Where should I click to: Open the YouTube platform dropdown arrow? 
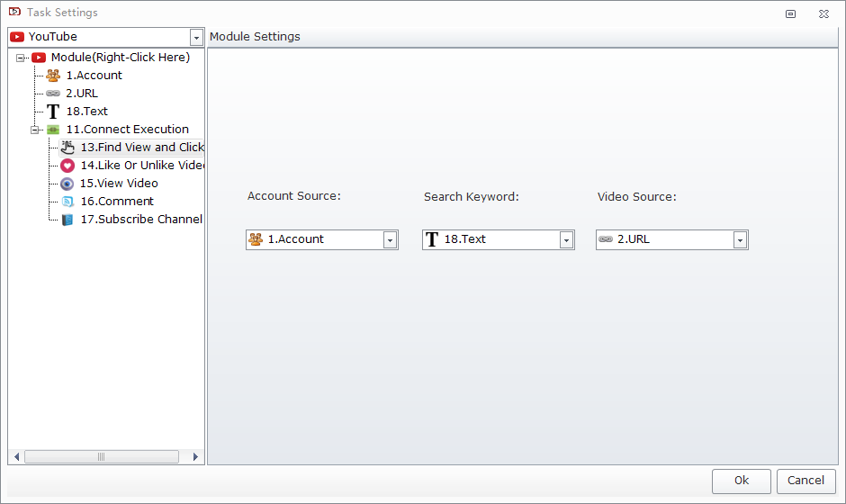[x=196, y=37]
